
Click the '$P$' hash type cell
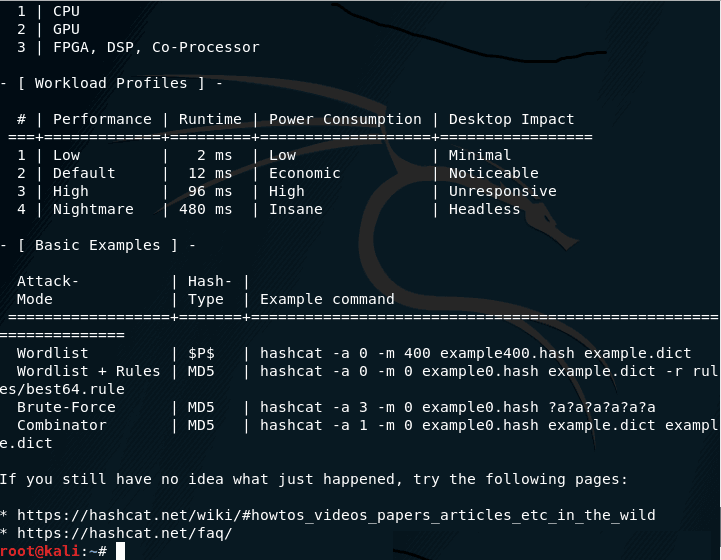point(201,353)
